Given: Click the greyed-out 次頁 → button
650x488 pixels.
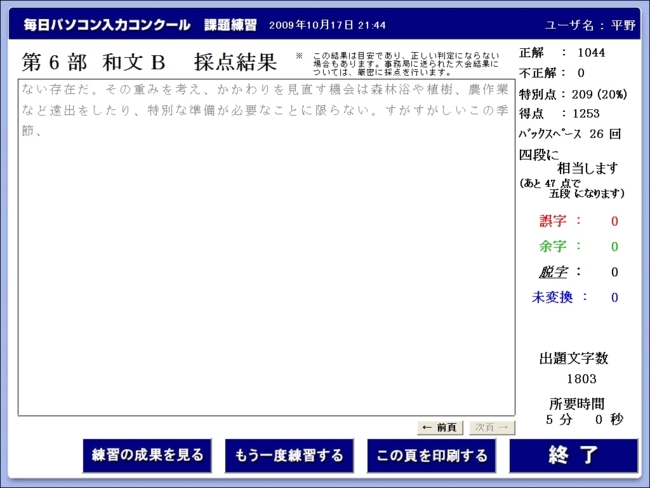Looking at the screenshot, I should pyautogui.click(x=492, y=427).
